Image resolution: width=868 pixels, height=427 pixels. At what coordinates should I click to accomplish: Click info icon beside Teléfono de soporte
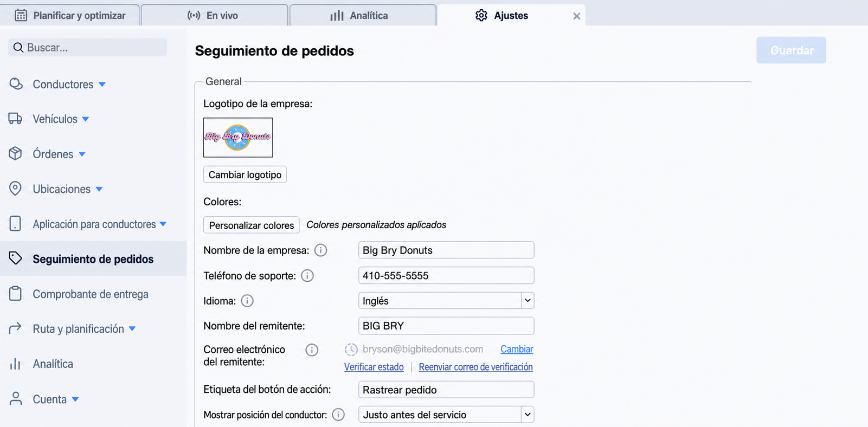tap(307, 276)
